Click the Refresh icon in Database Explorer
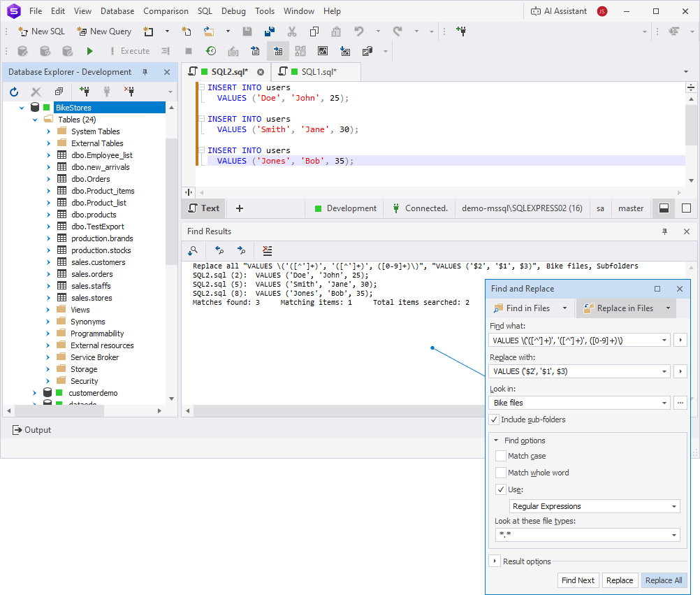 (14, 92)
